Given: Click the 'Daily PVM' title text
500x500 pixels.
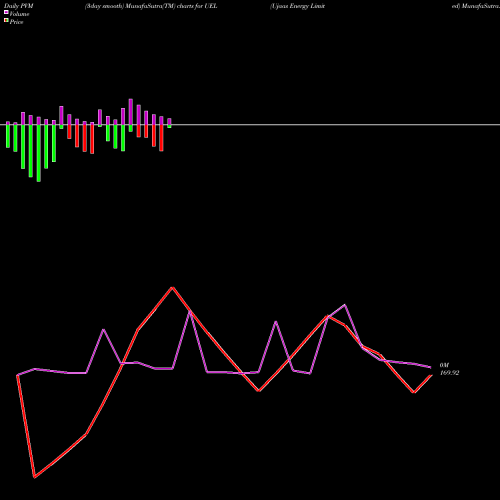Looking at the screenshot, I should click(x=19, y=6).
